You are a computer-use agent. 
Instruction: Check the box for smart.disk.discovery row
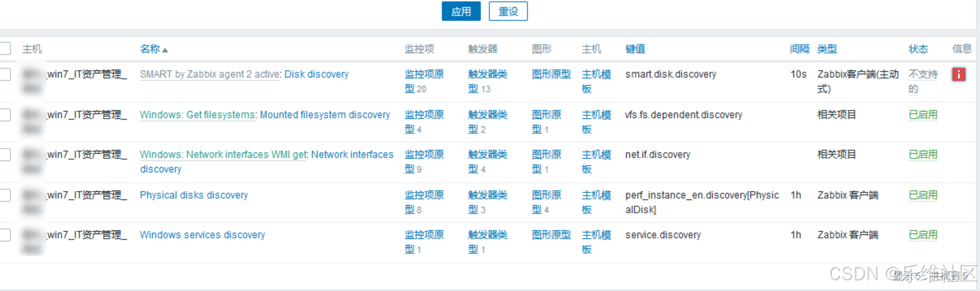pos(5,74)
